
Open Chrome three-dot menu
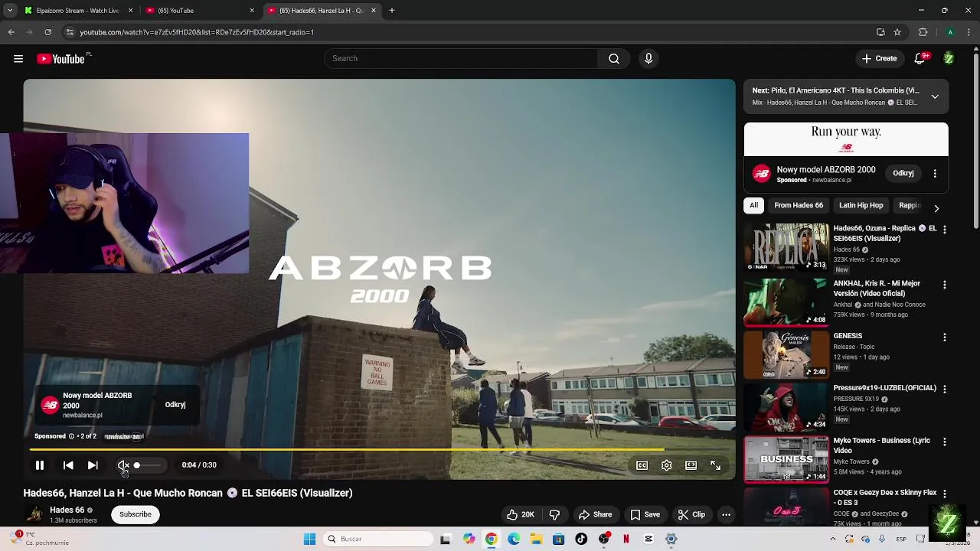click(969, 32)
